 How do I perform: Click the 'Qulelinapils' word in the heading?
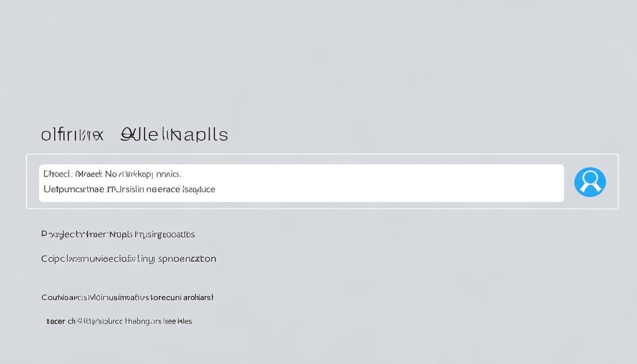pos(174,135)
